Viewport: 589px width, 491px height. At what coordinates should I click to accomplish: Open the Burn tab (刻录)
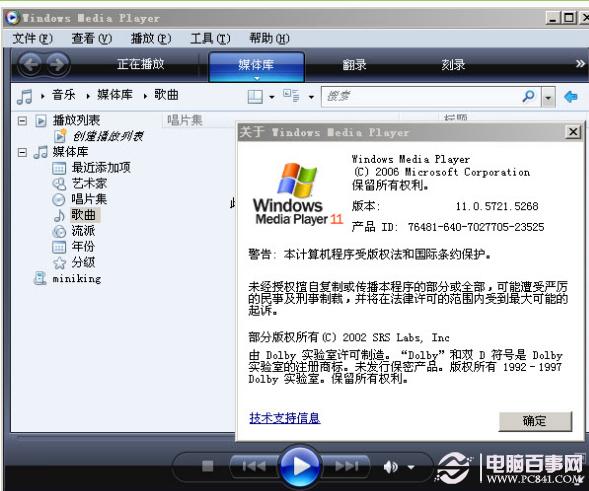pos(453,65)
